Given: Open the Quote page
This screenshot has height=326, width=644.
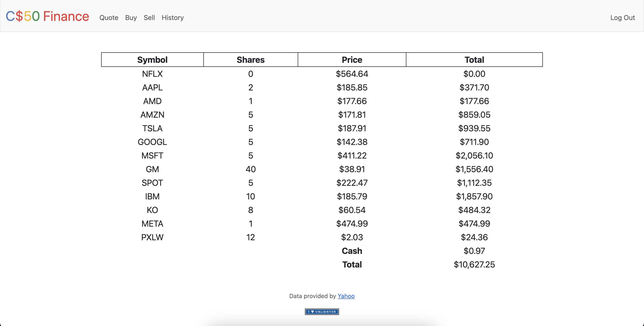Looking at the screenshot, I should [x=109, y=17].
